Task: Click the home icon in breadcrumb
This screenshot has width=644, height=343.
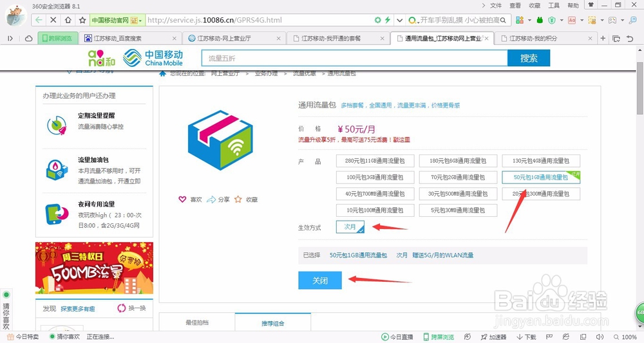Action: tap(163, 73)
